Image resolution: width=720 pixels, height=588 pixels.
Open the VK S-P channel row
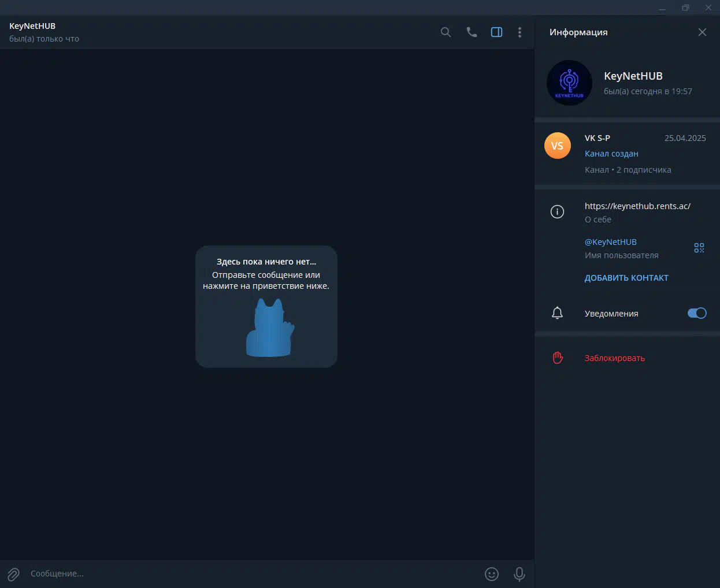pos(628,154)
